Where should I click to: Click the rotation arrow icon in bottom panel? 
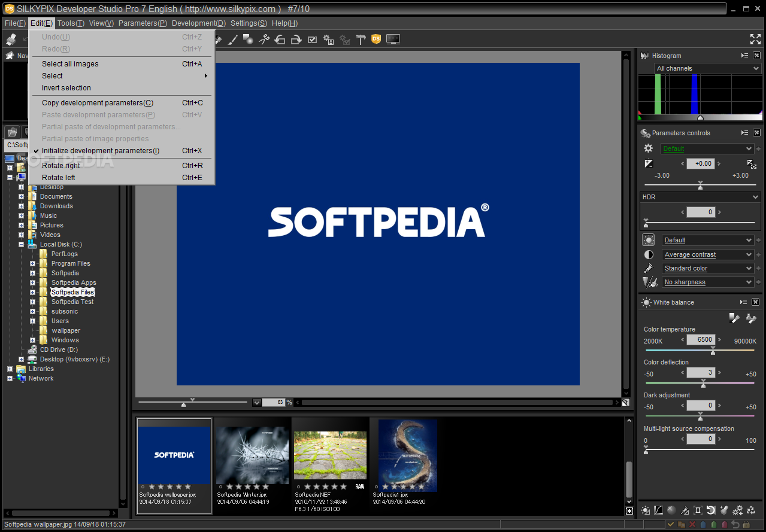(x=710, y=510)
